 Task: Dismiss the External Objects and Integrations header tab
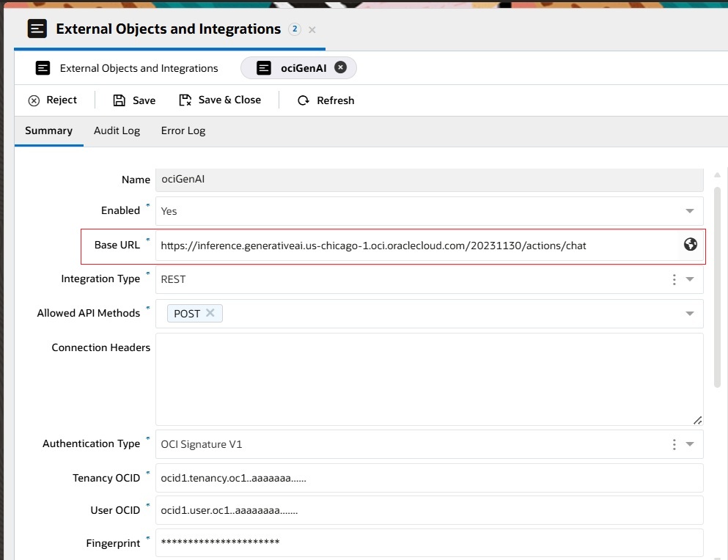click(312, 30)
